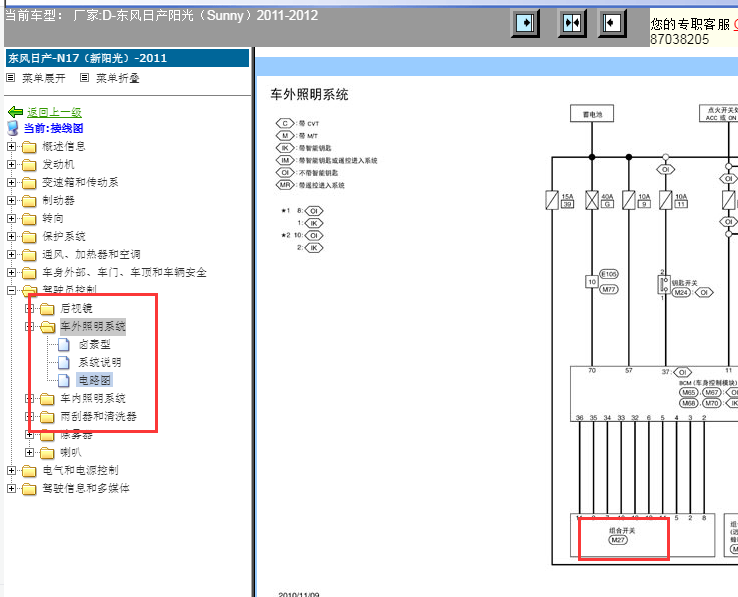The image size is (738, 597).
Task: Select the 雨刮器和清洗器 tree item
Action: pos(99,416)
